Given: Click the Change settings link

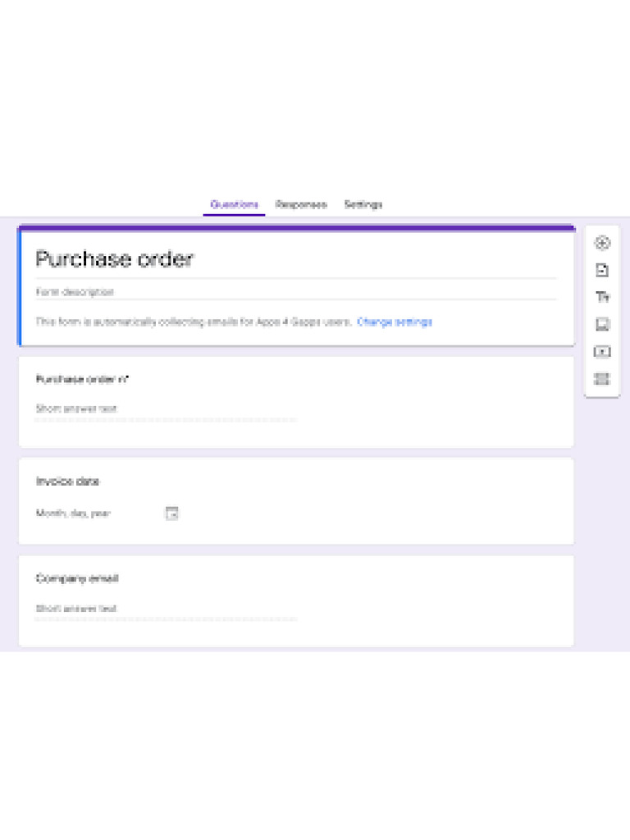Looking at the screenshot, I should [395, 322].
